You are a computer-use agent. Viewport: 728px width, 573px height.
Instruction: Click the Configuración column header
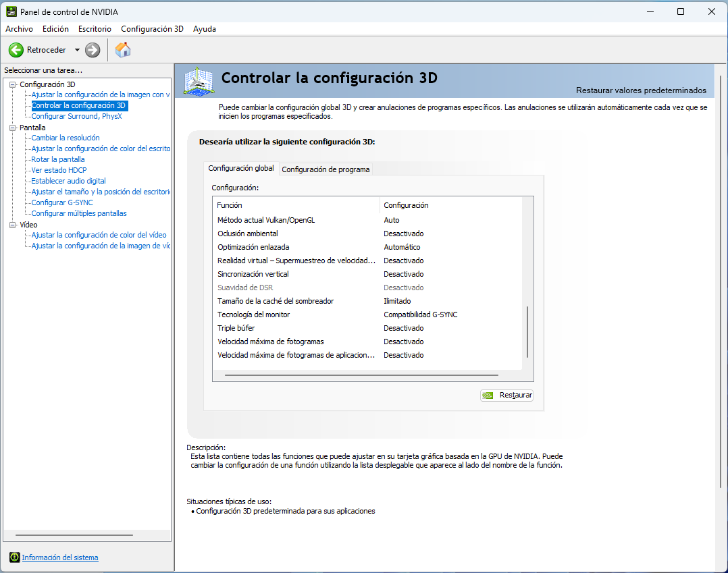click(451, 205)
